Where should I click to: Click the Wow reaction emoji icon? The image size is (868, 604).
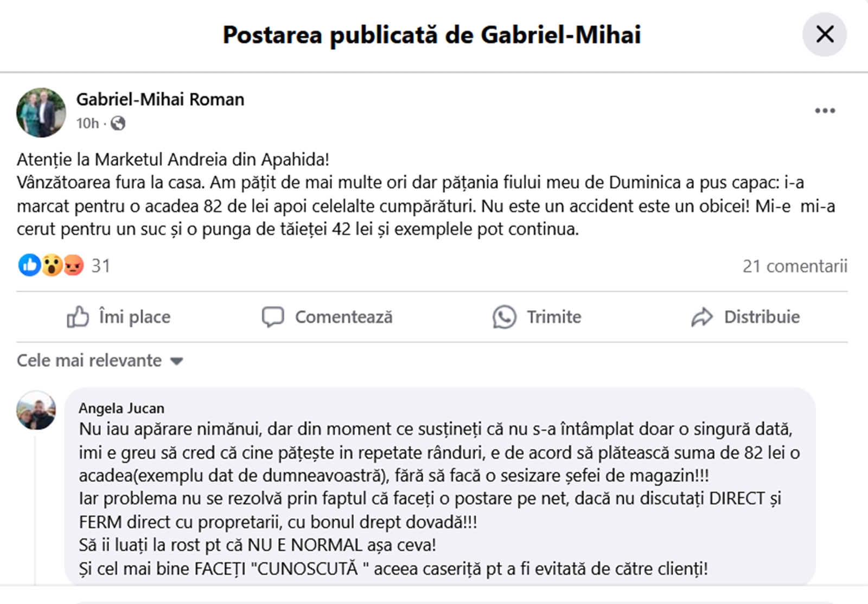pos(52,266)
